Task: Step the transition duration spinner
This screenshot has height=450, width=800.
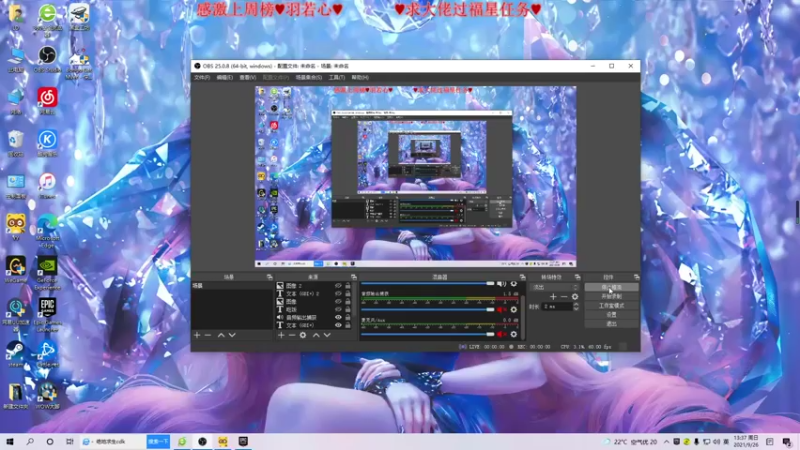Action: tap(576, 307)
